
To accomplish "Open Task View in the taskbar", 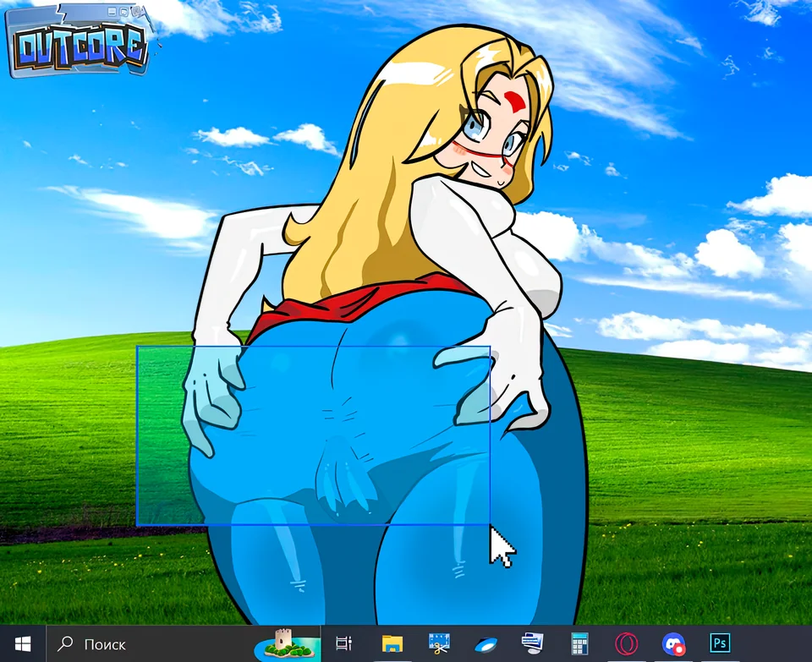I will [344, 644].
